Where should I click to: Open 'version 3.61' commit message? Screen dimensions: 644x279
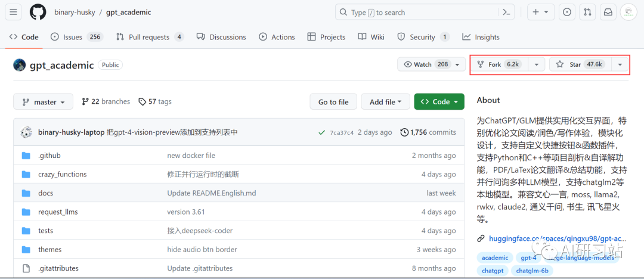(185, 212)
